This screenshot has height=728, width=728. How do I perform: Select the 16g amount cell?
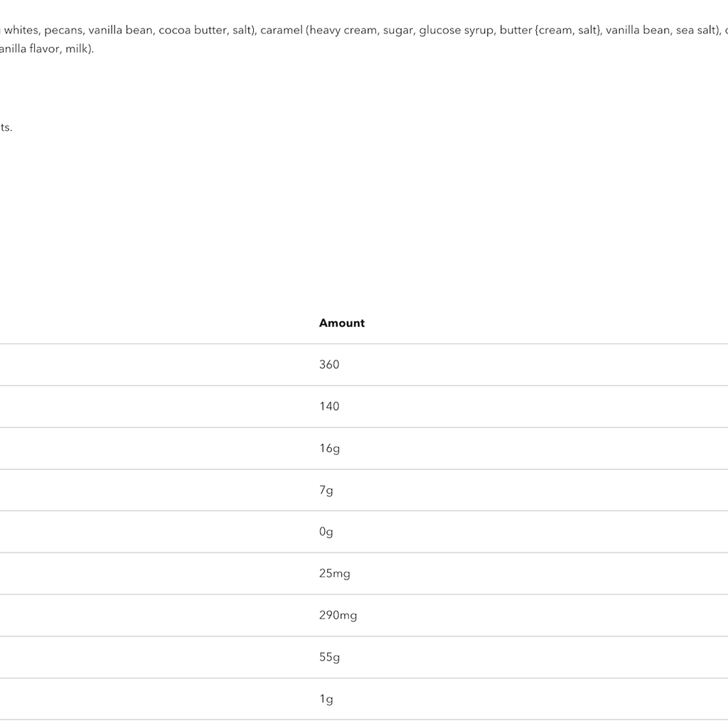tap(329, 449)
